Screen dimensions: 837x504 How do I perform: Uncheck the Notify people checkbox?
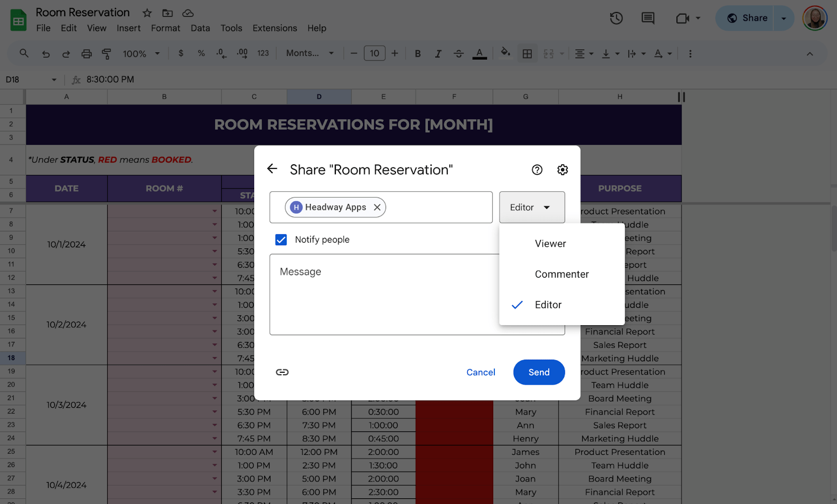[281, 239]
